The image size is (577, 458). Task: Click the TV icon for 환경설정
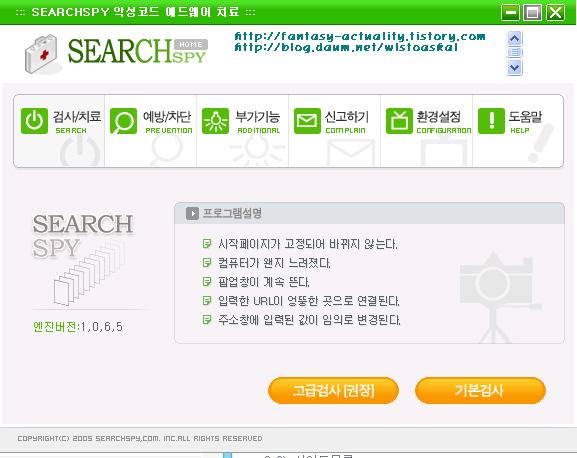pyautogui.click(x=399, y=121)
